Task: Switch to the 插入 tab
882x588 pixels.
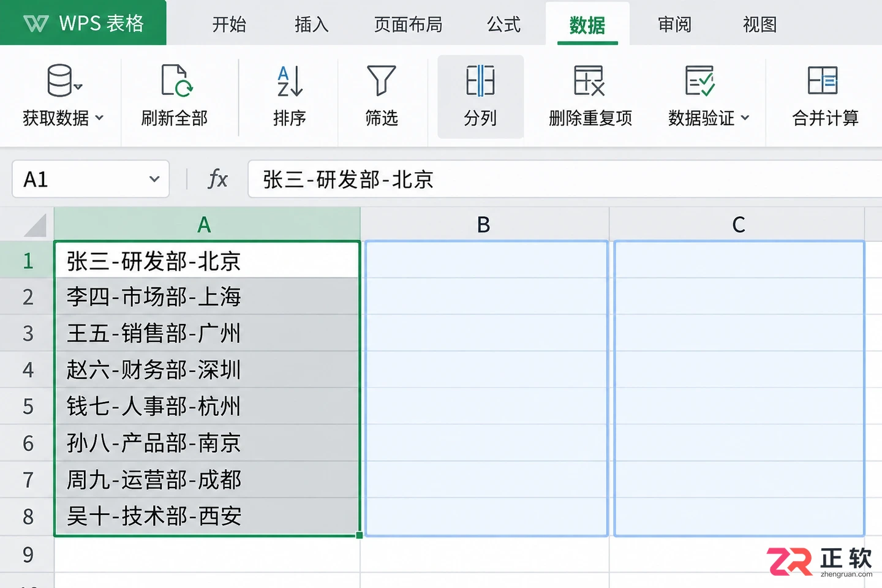Action: click(312, 24)
